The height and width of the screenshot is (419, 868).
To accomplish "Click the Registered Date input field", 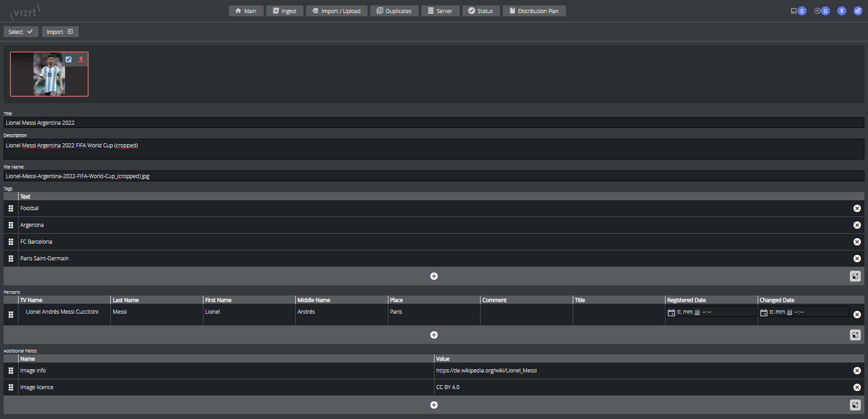I will [712, 312].
